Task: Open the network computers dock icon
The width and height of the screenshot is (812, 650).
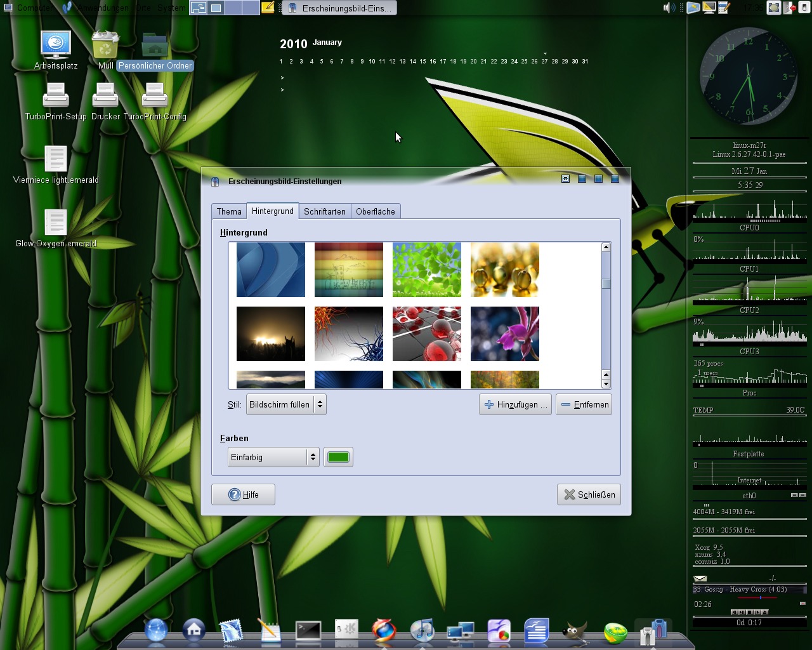Action: tap(461, 632)
